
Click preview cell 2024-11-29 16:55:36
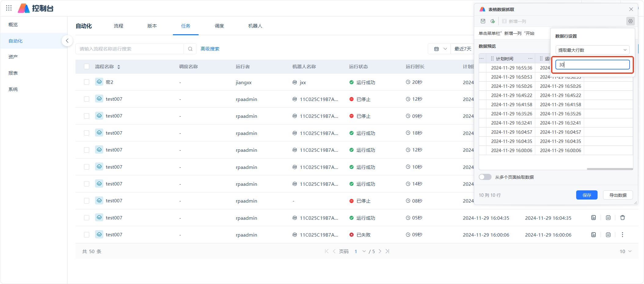pos(511,68)
